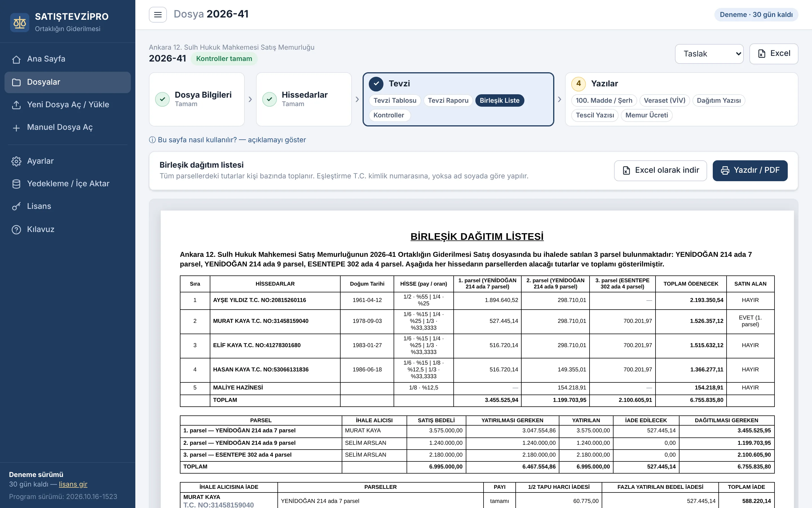Screen dimensions: 812x508
Task: Click the Ayarlar gear icon
Action: coord(16,161)
